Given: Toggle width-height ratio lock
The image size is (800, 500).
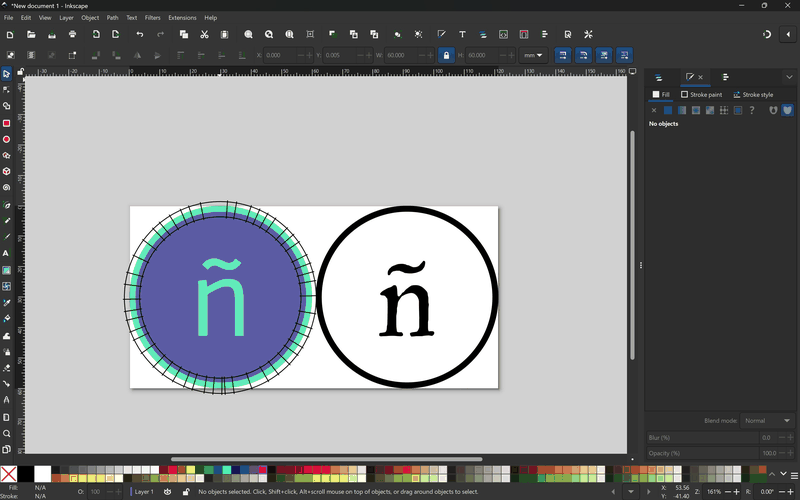Looking at the screenshot, I should tap(446, 55).
